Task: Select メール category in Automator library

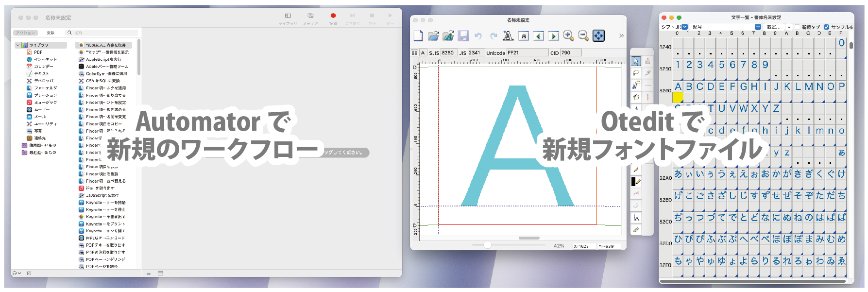Action: [x=40, y=117]
